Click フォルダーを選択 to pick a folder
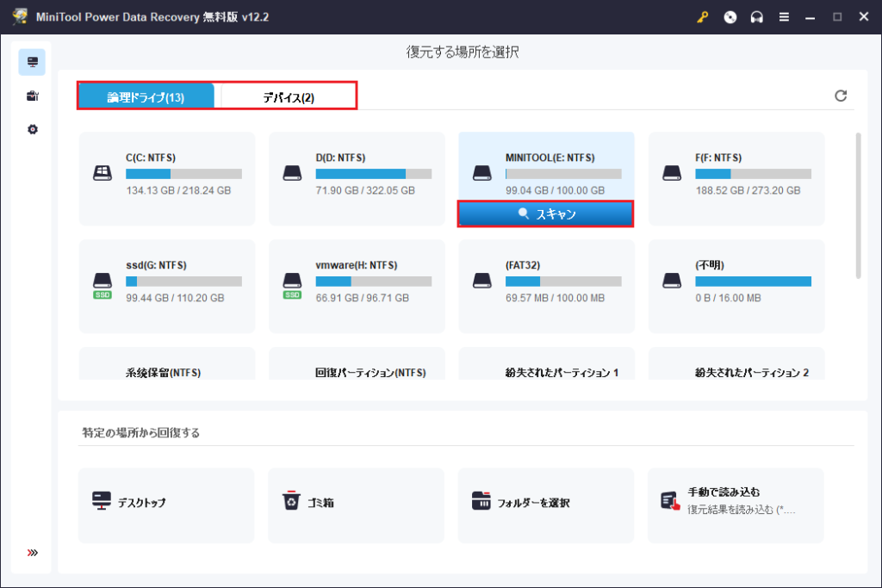 [545, 505]
